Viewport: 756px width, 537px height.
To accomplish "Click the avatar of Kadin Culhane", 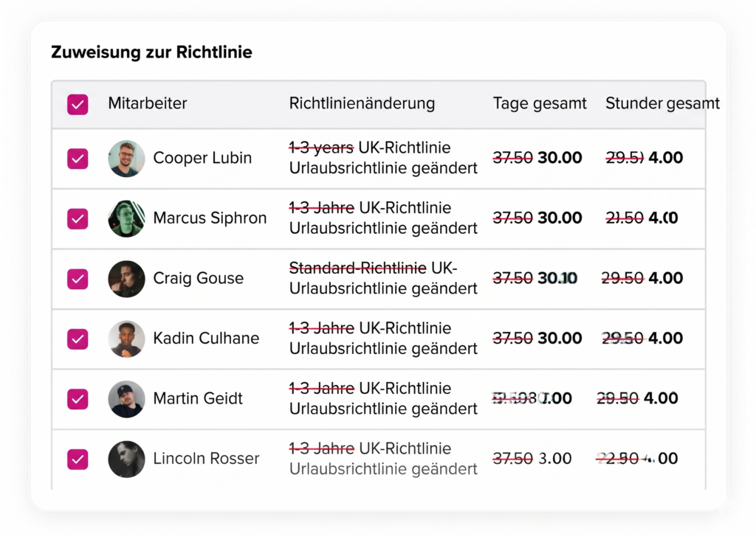I will tap(126, 339).
